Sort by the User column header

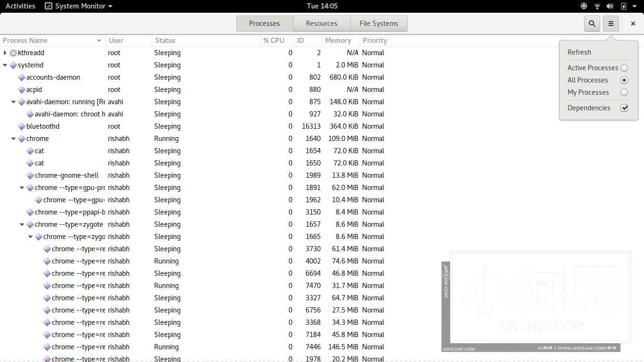(x=129, y=41)
